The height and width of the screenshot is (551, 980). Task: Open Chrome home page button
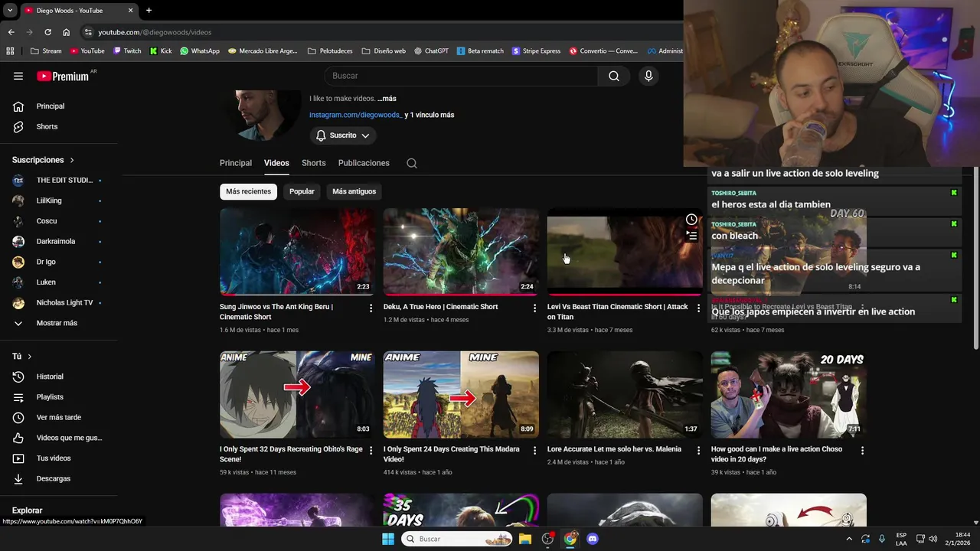click(x=66, y=32)
